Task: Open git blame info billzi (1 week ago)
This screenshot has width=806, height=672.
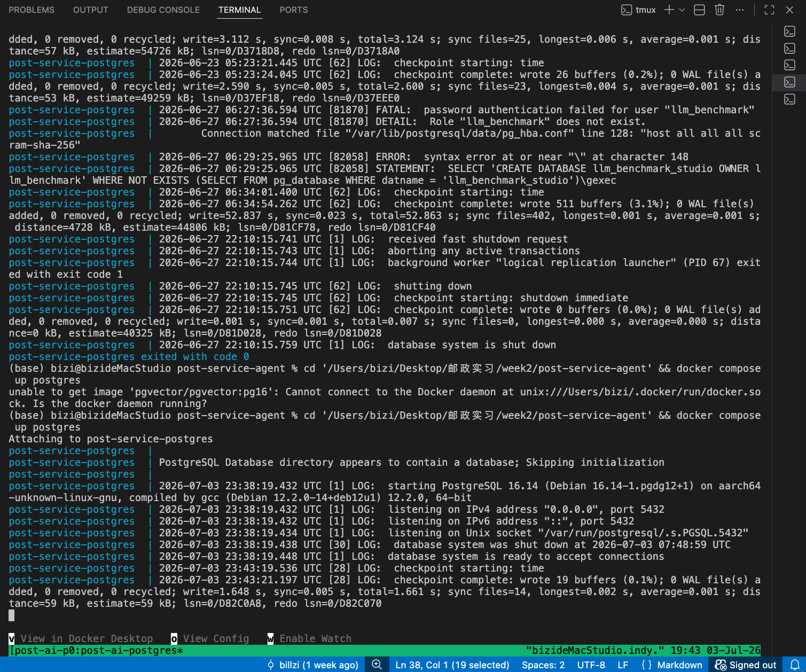Action: coord(312,665)
